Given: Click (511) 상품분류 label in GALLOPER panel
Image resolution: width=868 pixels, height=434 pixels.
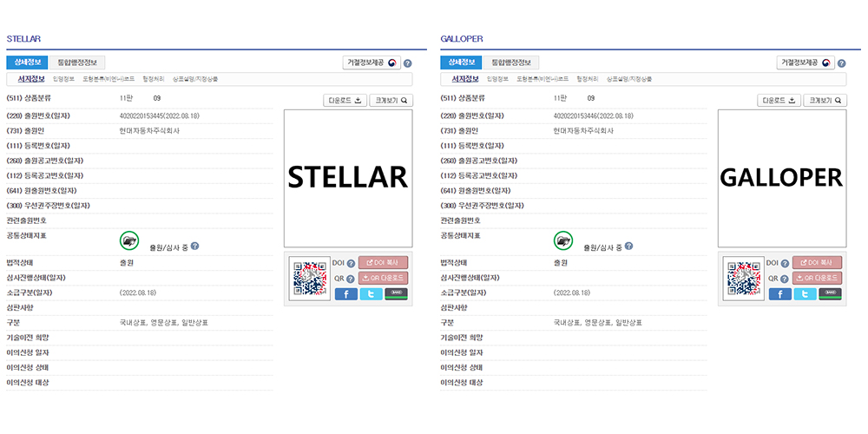Looking at the screenshot, I should click(463, 98).
